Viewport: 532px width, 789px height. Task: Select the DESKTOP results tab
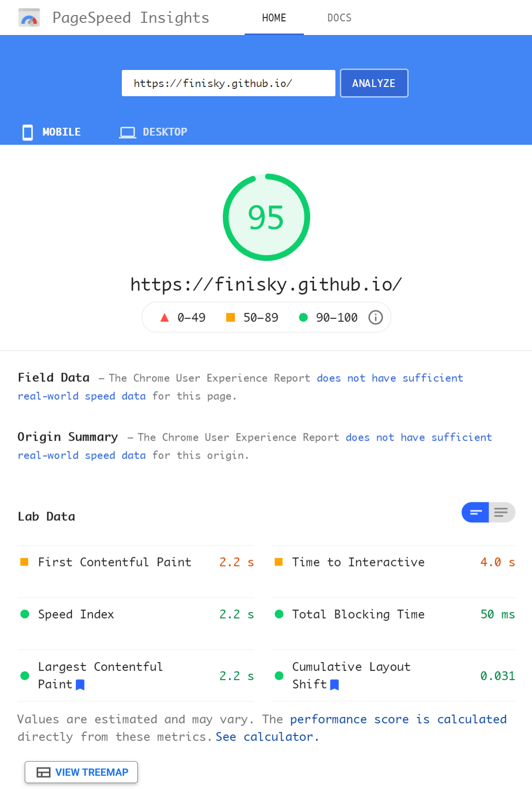pos(165,132)
